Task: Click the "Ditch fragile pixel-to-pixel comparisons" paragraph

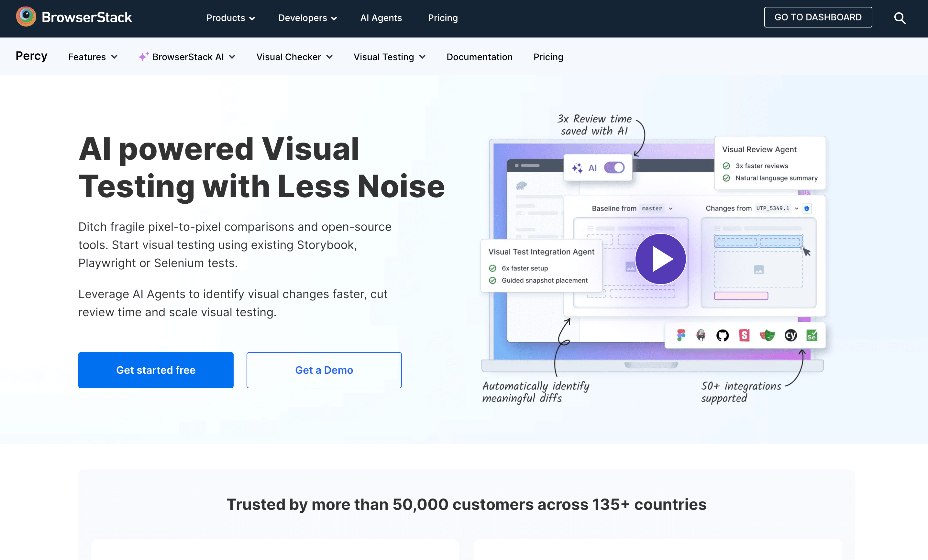Action: coord(235,245)
